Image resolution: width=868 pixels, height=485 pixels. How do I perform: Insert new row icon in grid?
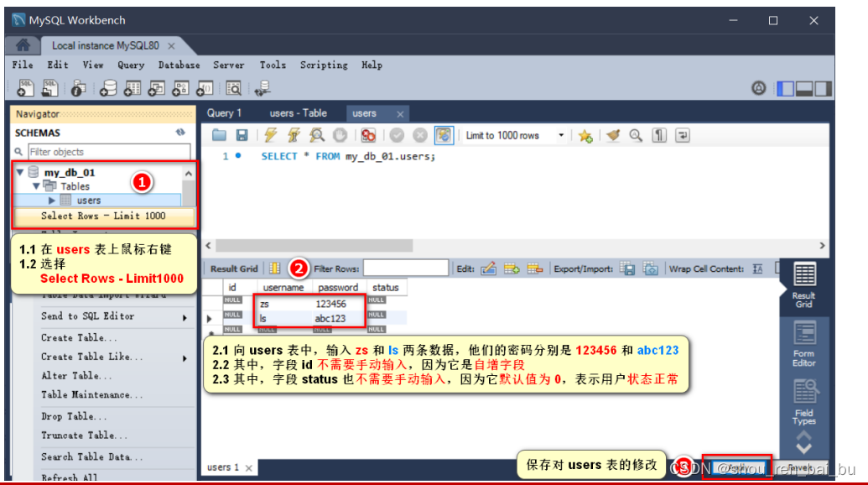tap(512, 269)
